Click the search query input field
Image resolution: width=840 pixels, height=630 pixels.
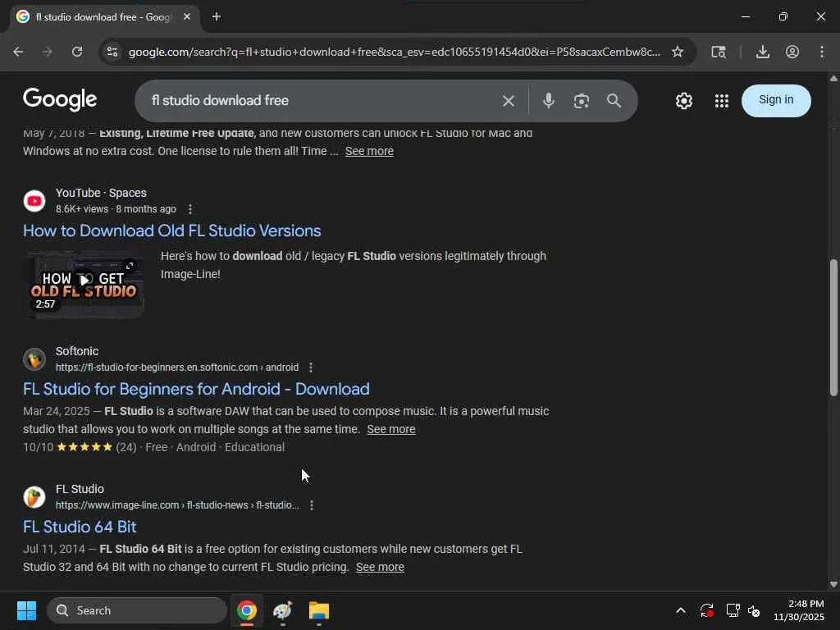322,101
